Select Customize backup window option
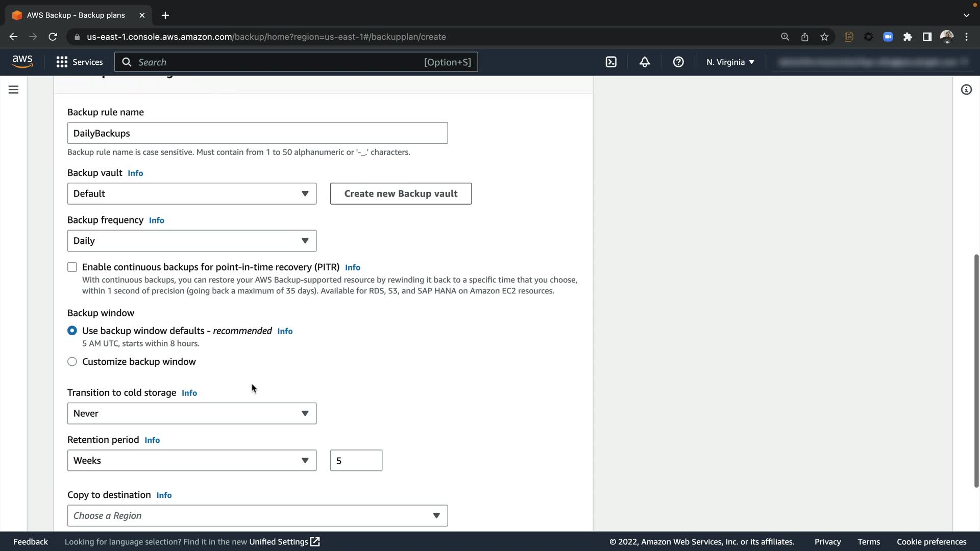This screenshot has height=551, width=980. pyautogui.click(x=72, y=362)
